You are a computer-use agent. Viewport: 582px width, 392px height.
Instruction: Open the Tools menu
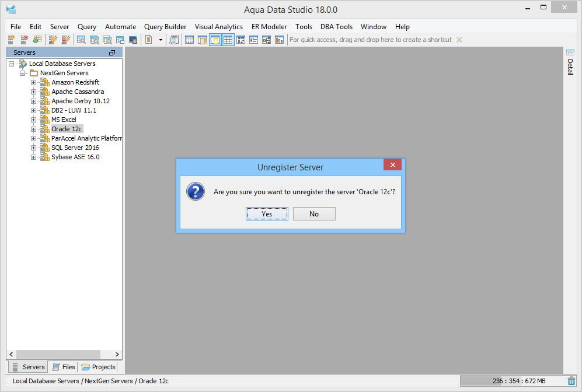tap(304, 27)
